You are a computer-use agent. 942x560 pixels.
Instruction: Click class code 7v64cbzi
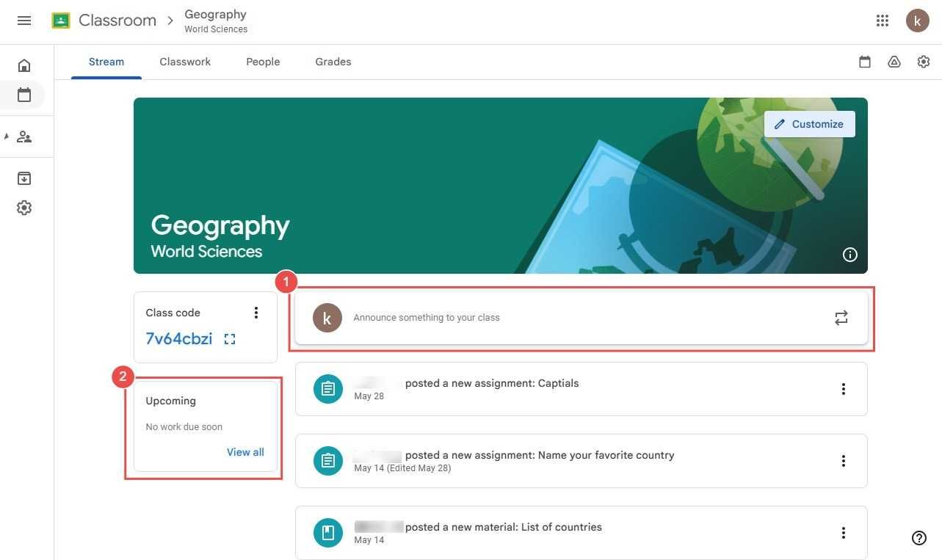(x=179, y=338)
